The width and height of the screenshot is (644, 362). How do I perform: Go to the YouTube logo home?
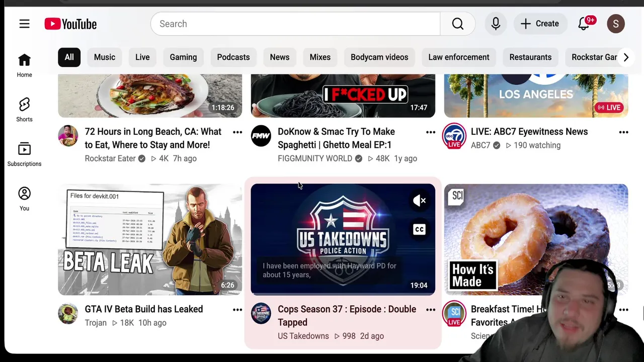point(70,24)
